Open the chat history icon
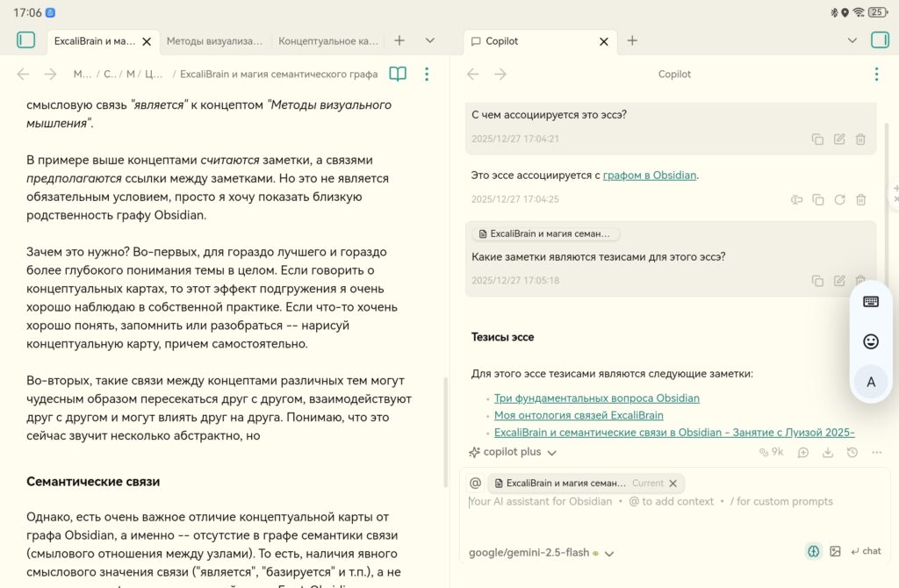 (x=852, y=451)
